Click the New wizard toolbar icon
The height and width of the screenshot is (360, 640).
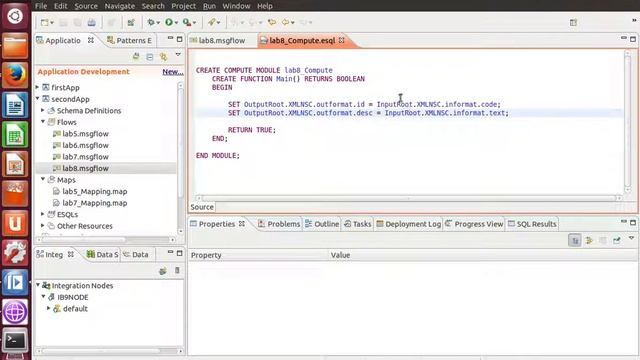click(44, 22)
